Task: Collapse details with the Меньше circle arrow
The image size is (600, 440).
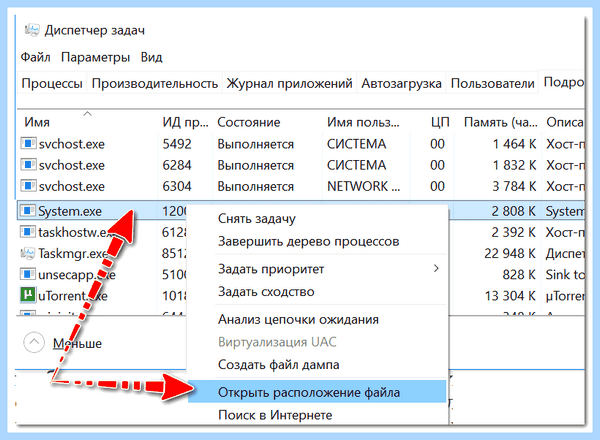Action: [x=34, y=342]
